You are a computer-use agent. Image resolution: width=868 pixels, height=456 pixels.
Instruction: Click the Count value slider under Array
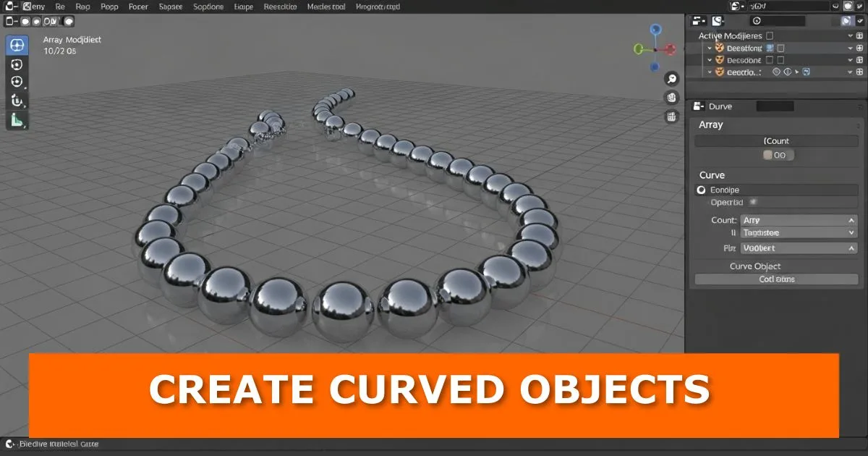point(778,155)
